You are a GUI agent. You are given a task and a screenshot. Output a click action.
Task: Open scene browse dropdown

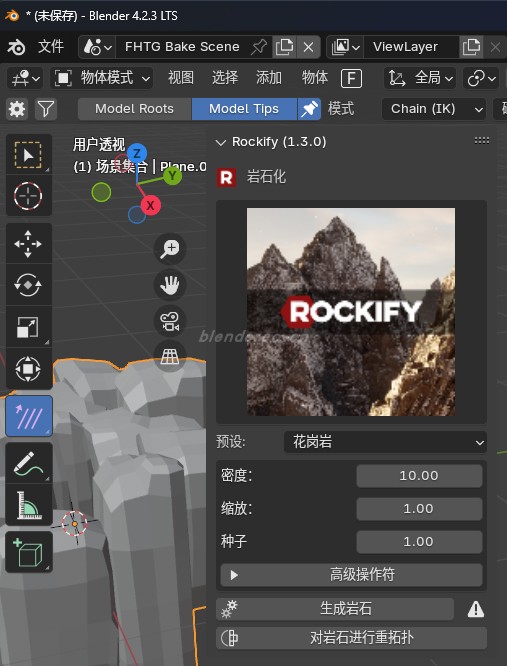pos(97,47)
